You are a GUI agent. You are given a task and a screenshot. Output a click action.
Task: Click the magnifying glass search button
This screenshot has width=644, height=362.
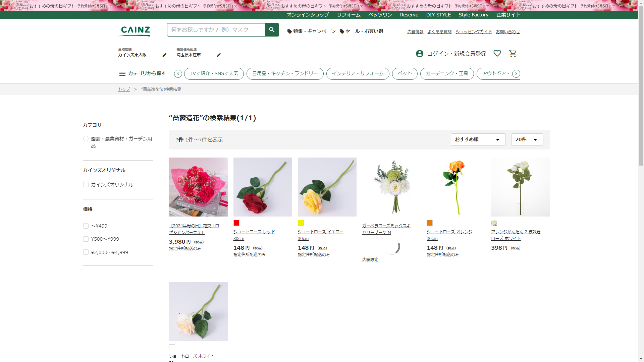272,30
